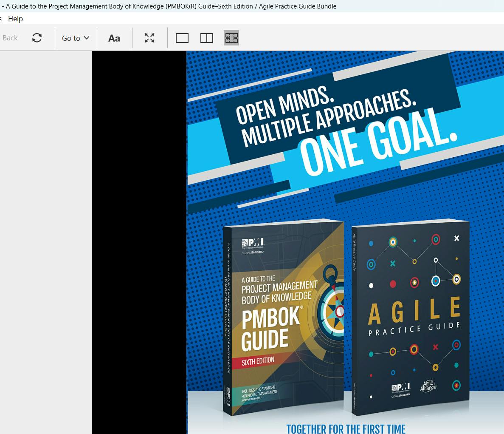Open the Help menu
504x434 pixels.
pyautogui.click(x=15, y=19)
